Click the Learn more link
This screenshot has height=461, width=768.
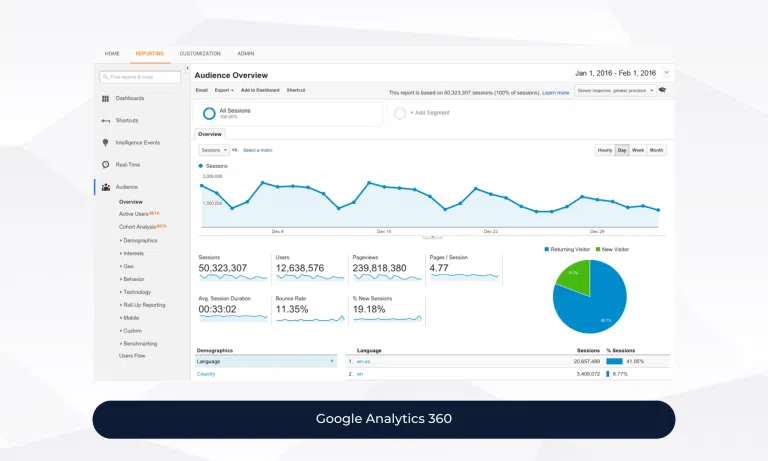point(556,92)
